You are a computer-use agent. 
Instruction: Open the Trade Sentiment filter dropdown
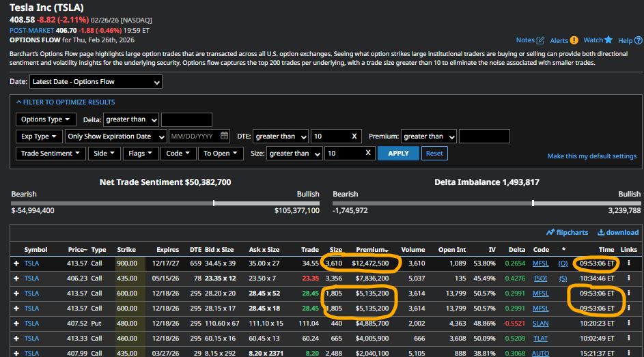pyautogui.click(x=51, y=154)
